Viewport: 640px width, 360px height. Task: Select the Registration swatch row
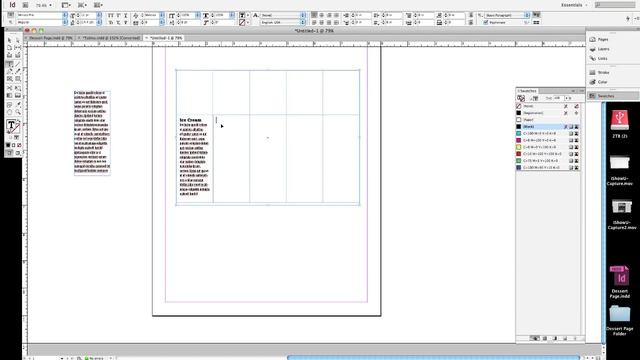click(x=547, y=113)
